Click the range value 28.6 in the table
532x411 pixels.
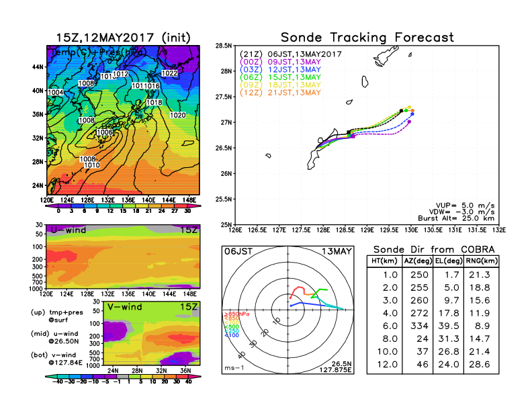click(x=480, y=365)
